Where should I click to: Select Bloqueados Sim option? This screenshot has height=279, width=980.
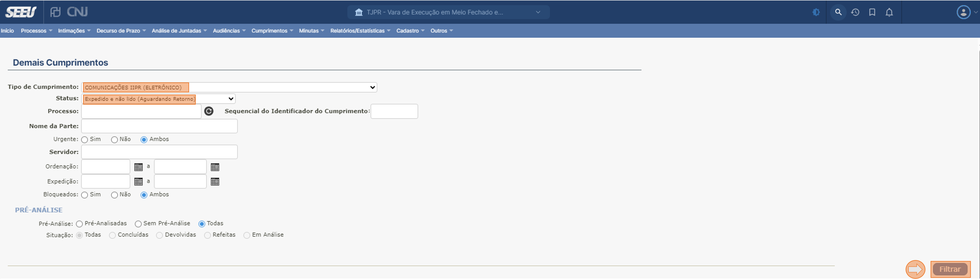click(x=84, y=195)
